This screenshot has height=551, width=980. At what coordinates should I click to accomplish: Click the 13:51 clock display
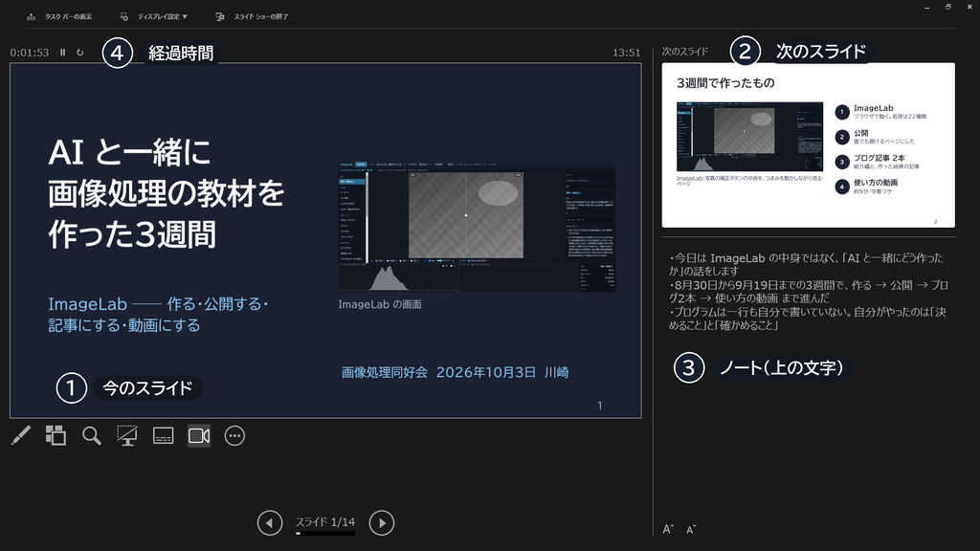pos(626,53)
